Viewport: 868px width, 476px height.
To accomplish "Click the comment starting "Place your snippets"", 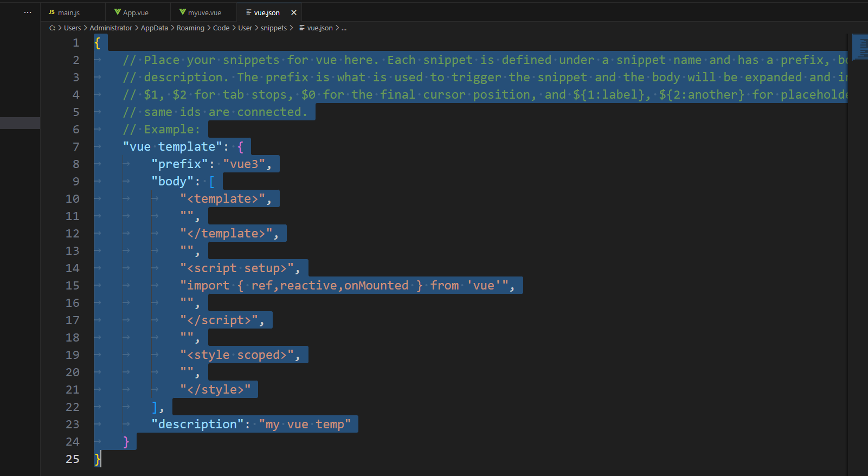I will pyautogui.click(x=485, y=60).
